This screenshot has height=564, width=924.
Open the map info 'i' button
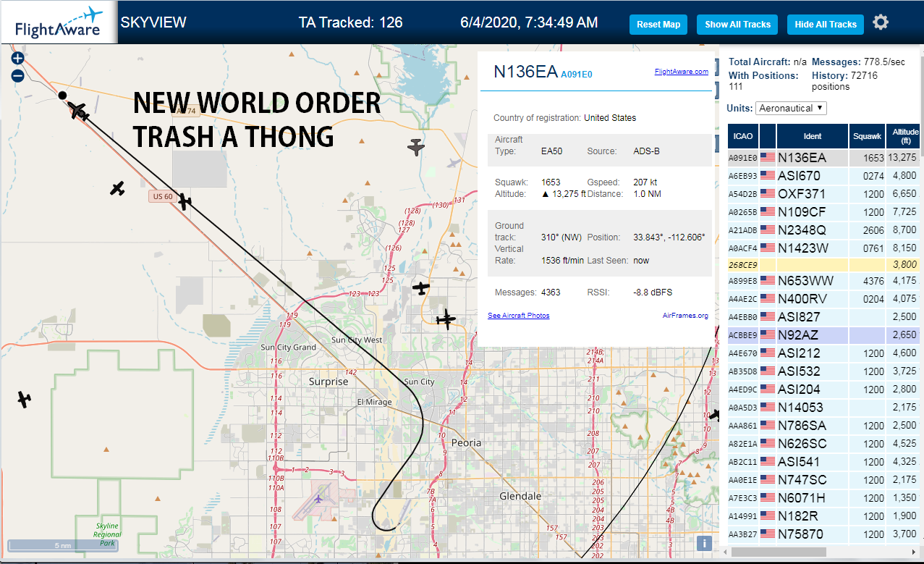click(x=704, y=544)
